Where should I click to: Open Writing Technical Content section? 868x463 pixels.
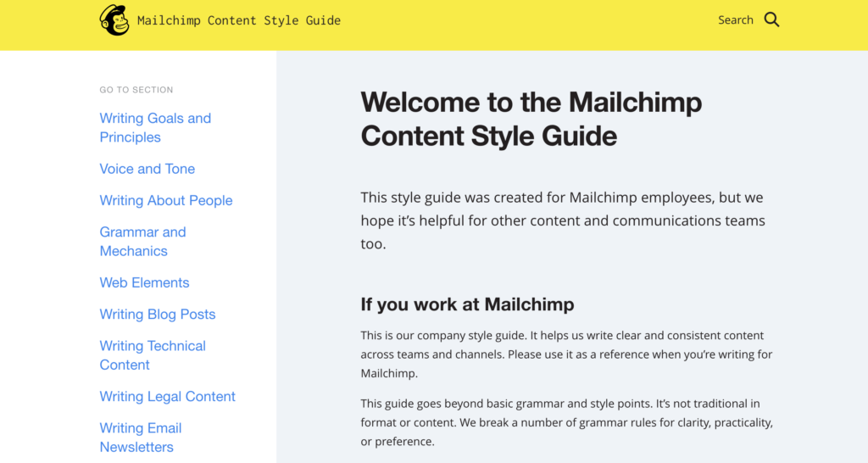[153, 355]
